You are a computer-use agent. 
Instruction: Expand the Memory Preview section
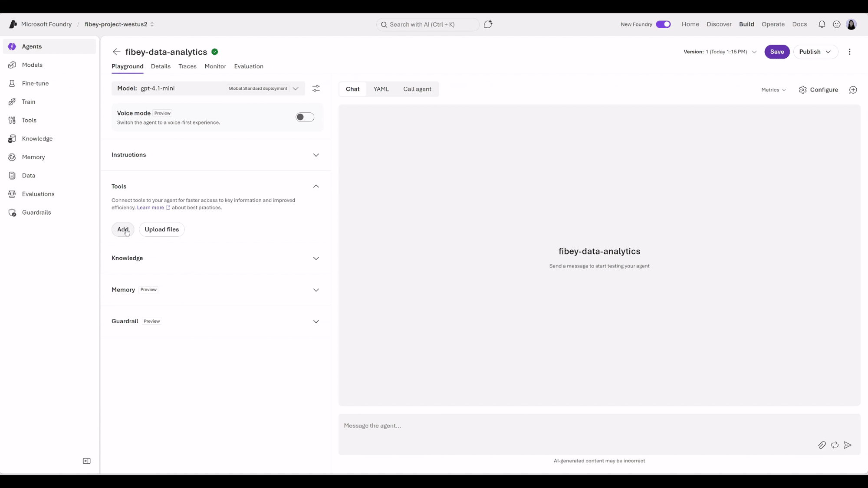click(216, 290)
